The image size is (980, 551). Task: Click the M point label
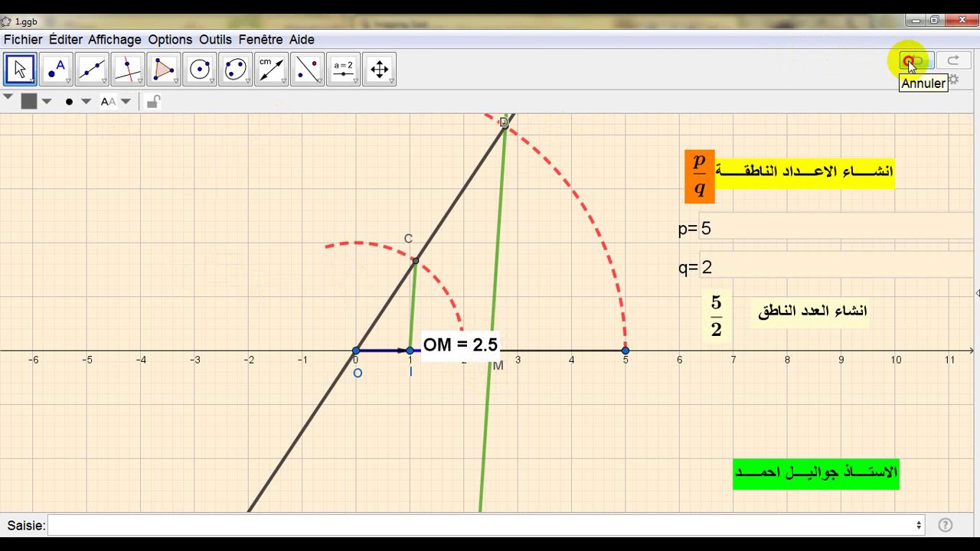[x=498, y=366]
